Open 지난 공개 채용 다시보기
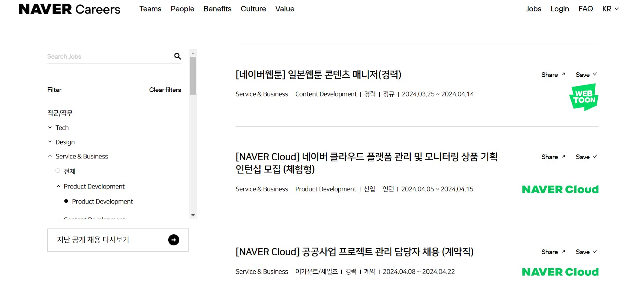Screen dimensions: 644x296 [x=118, y=240]
